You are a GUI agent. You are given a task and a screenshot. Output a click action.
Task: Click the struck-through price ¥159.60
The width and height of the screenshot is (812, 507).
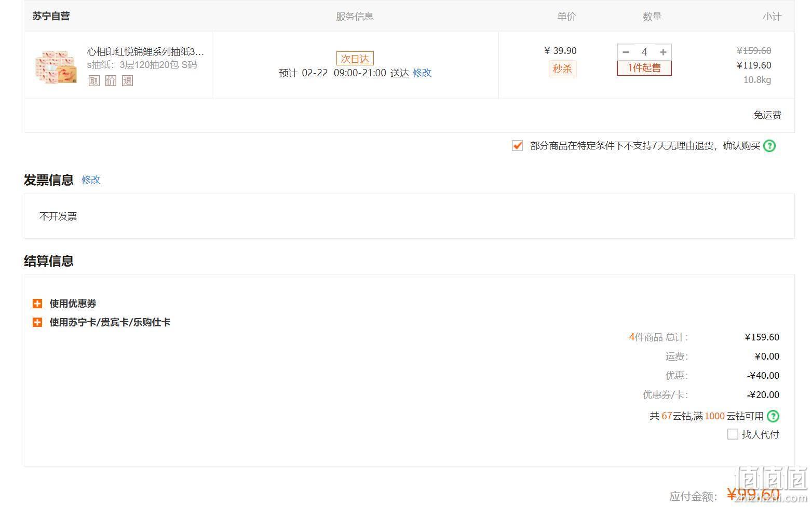(x=754, y=51)
